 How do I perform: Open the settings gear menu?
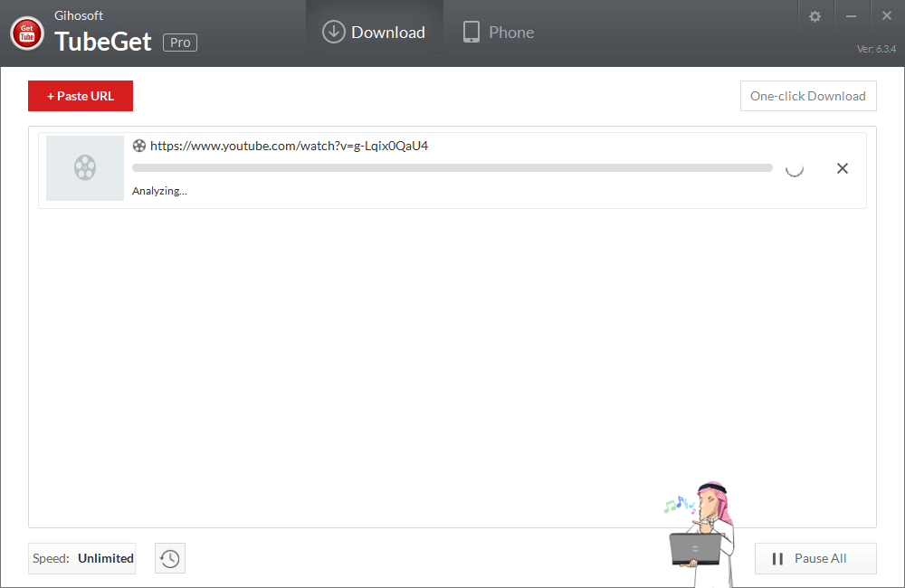[x=814, y=16]
